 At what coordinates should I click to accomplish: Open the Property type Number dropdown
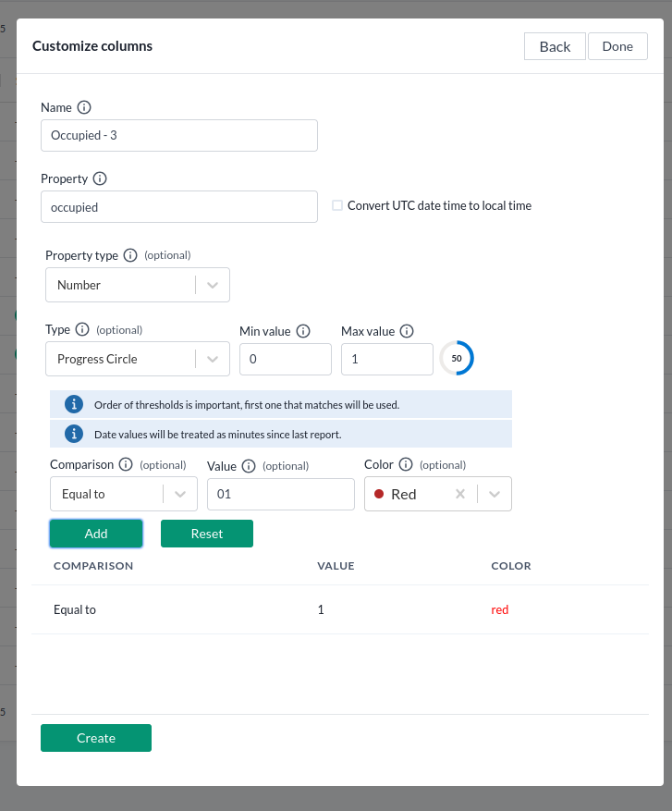tap(213, 285)
